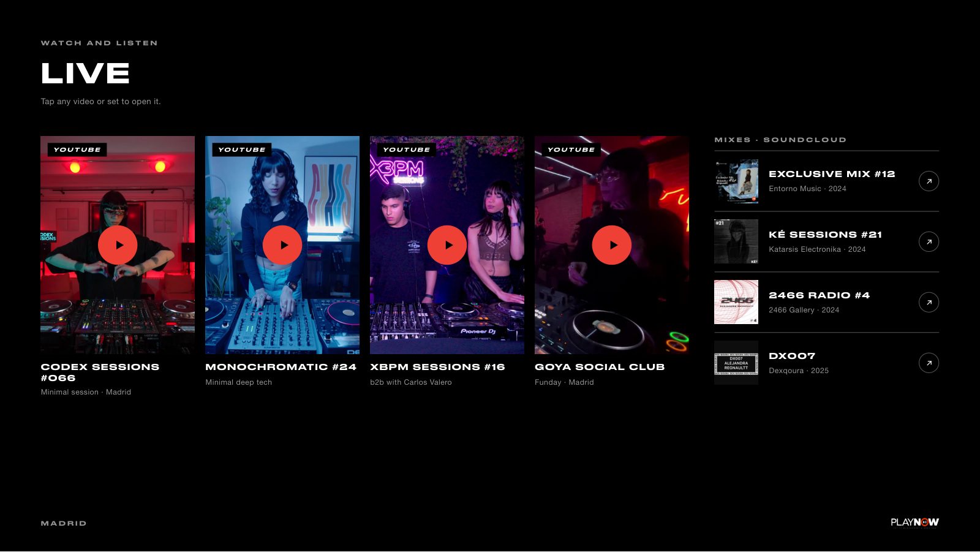The height and width of the screenshot is (552, 980).
Task: Open the KÉ Sessions #21 title link
Action: pyautogui.click(x=825, y=235)
